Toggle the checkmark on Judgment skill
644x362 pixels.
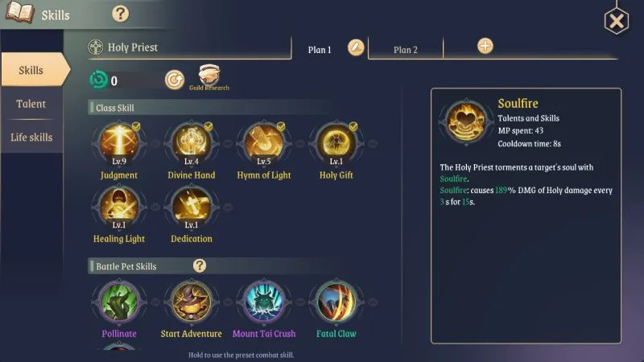[136, 126]
